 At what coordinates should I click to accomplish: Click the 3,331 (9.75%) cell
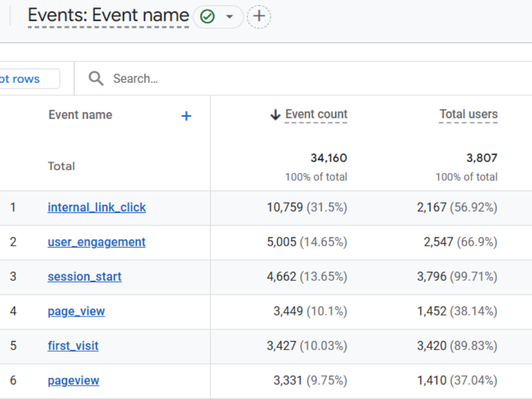point(311,380)
